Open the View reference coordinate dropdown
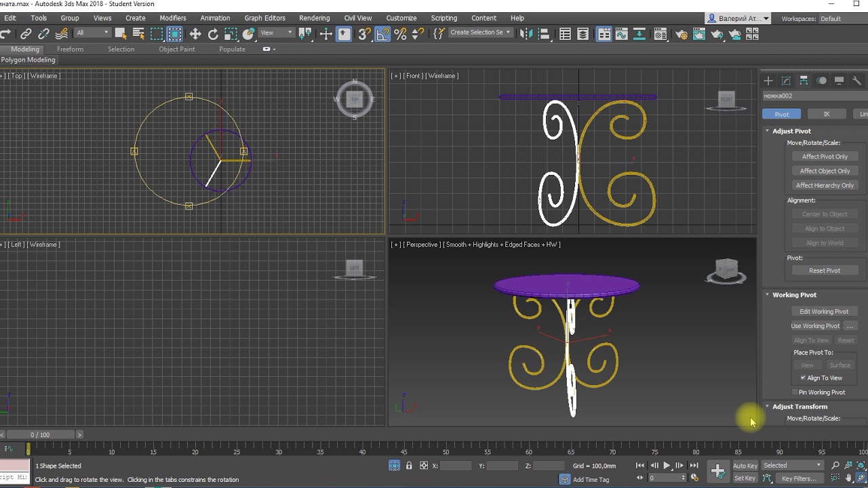 coord(277,33)
